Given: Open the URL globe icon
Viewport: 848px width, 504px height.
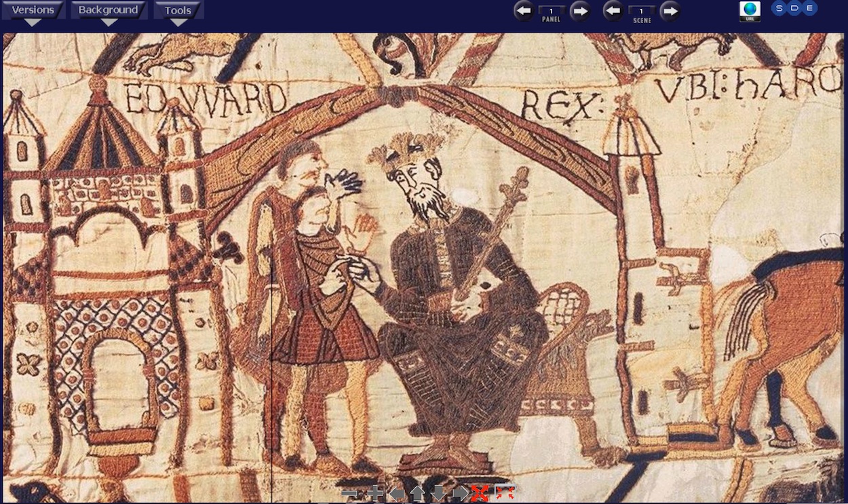Looking at the screenshot, I should 750,11.
